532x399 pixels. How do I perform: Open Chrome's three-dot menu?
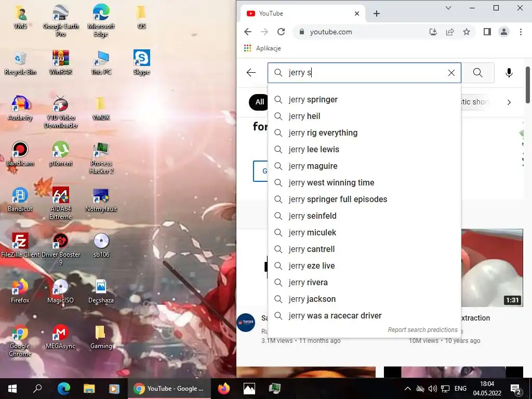click(x=521, y=32)
